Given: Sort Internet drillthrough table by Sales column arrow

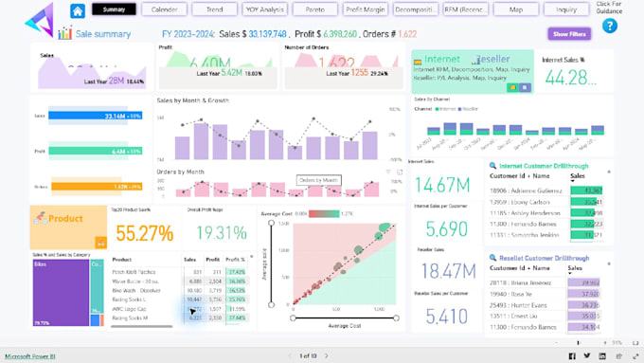Looking at the screenshot, I should 573,181.
